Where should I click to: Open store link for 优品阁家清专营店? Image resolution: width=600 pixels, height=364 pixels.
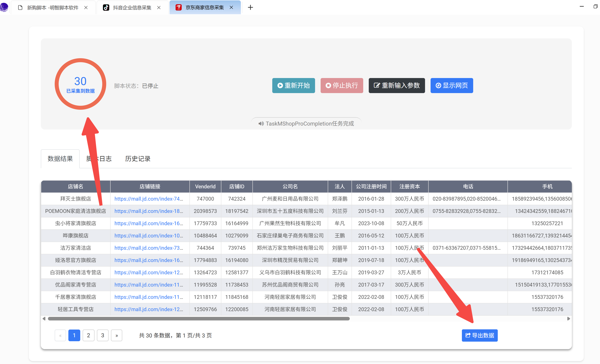[x=149, y=285]
